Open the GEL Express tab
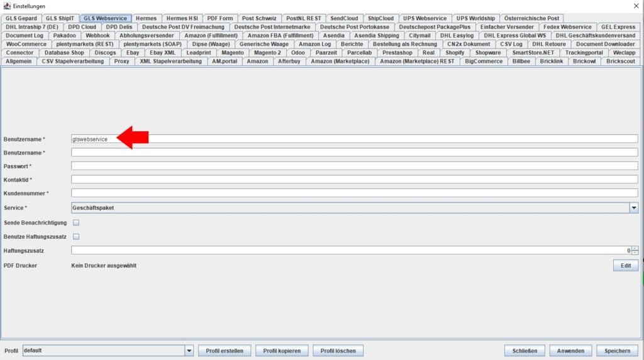 point(618,27)
